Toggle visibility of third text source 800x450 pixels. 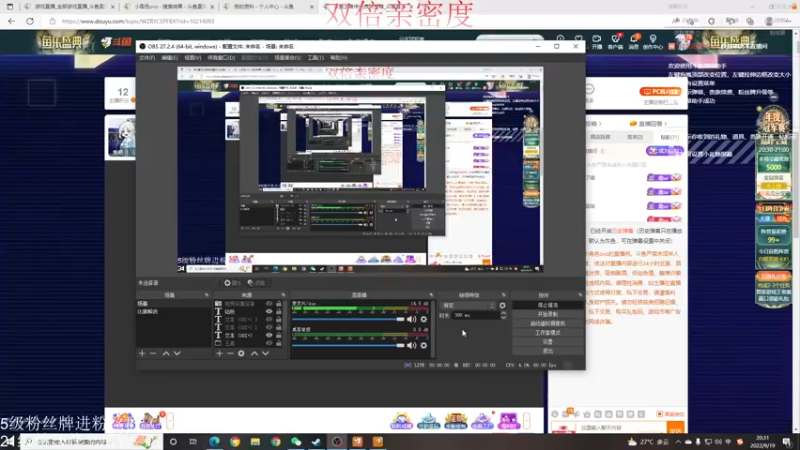pyautogui.click(x=269, y=319)
